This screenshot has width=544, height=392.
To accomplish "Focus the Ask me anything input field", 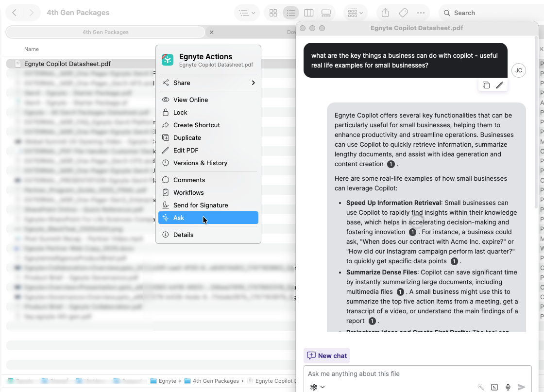I will 417,374.
